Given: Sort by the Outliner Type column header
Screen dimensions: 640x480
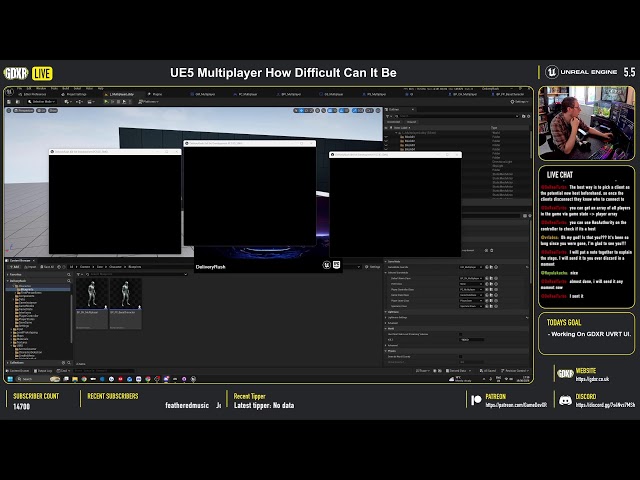Looking at the screenshot, I should pos(494,128).
